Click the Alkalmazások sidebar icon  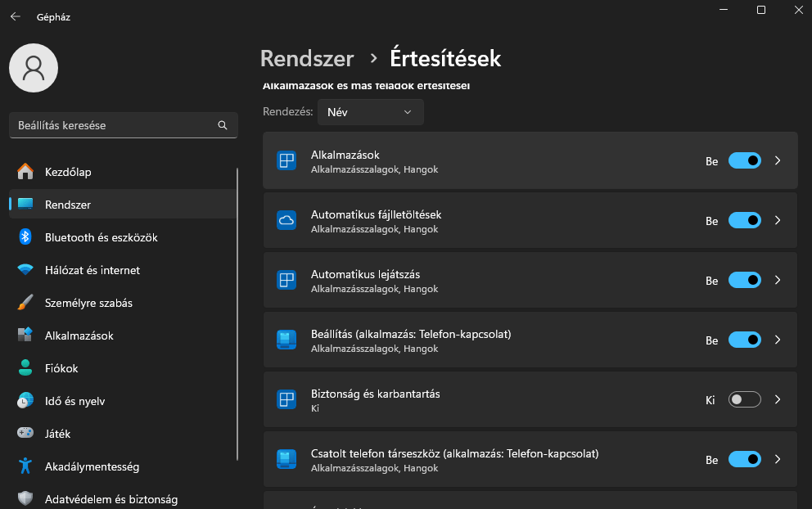pyautogui.click(x=25, y=335)
